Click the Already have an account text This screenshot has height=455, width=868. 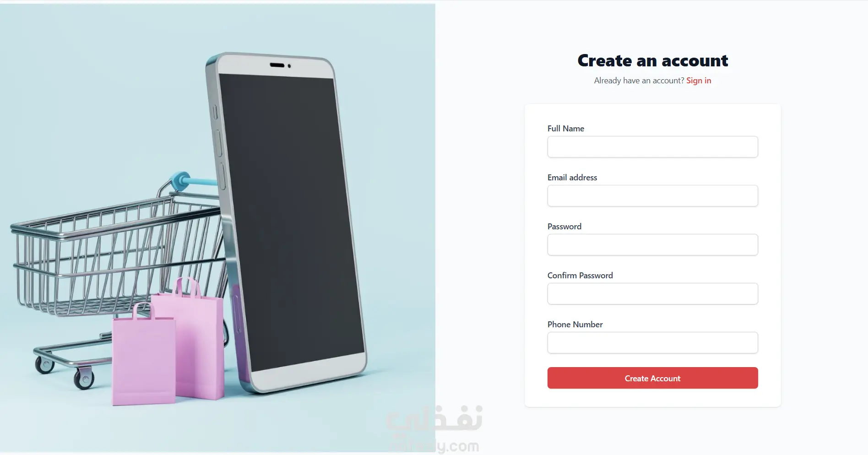pos(639,81)
